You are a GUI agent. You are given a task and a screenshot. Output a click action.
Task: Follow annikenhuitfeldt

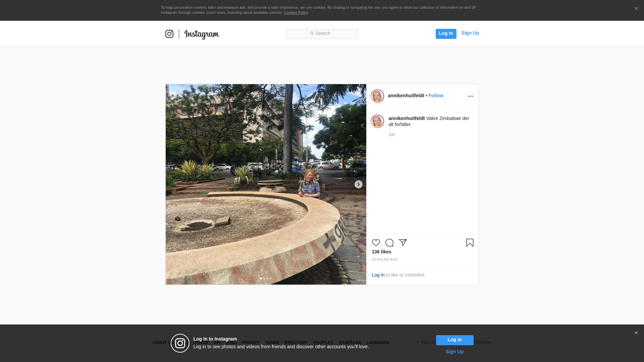436,96
